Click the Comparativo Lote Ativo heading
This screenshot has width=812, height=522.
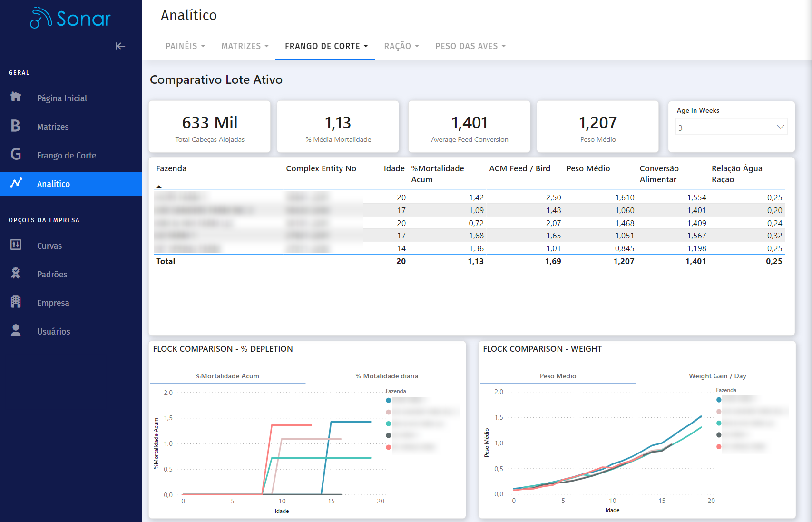[x=216, y=79]
